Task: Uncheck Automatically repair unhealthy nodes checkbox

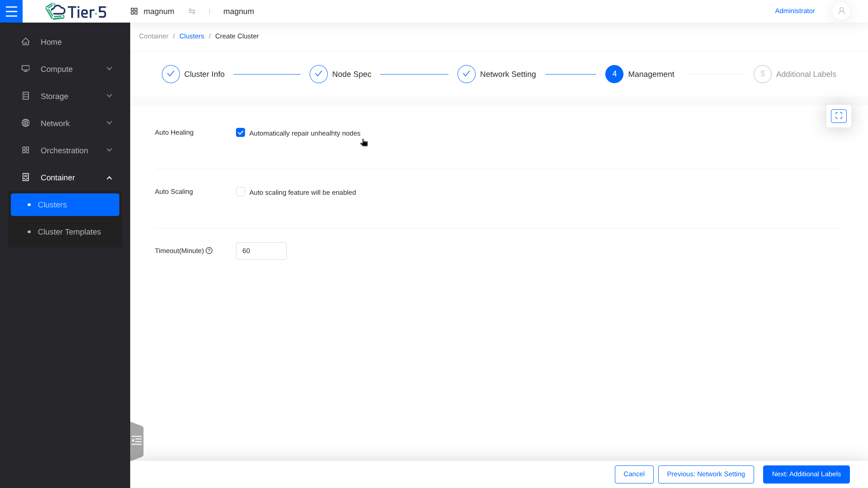Action: point(241,132)
